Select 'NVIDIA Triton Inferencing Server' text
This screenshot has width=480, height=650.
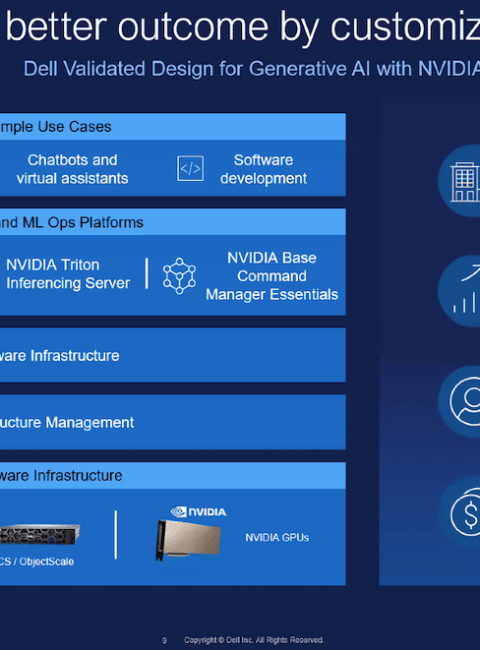[x=68, y=274]
